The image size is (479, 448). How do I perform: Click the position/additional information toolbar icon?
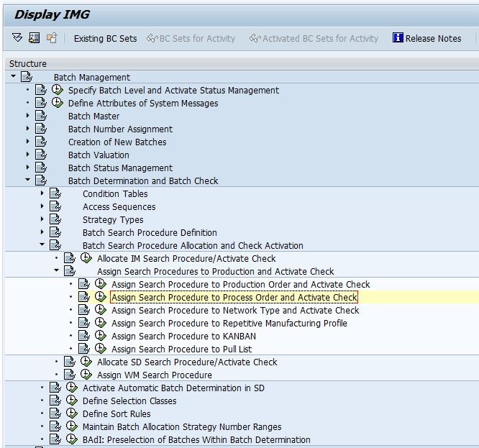coord(34,38)
